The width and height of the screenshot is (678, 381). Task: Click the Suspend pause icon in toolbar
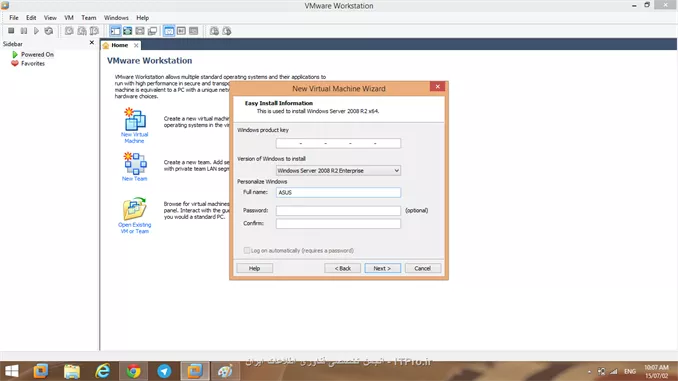24,31
